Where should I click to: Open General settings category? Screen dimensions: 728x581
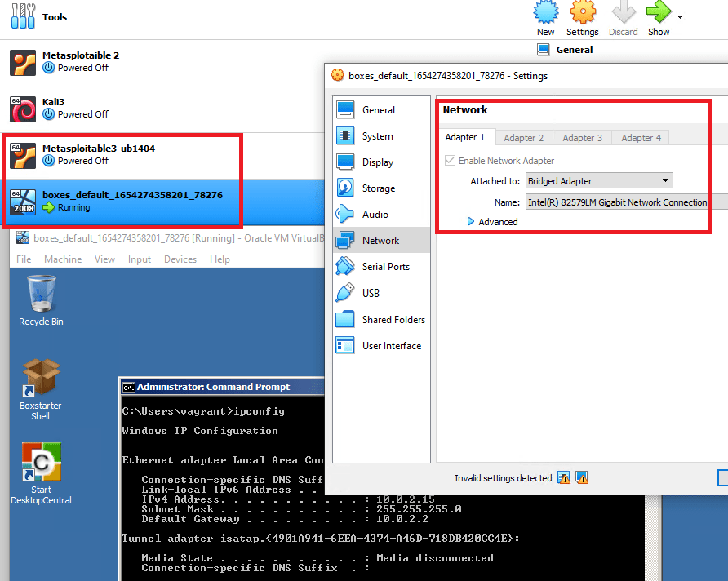[x=382, y=110]
